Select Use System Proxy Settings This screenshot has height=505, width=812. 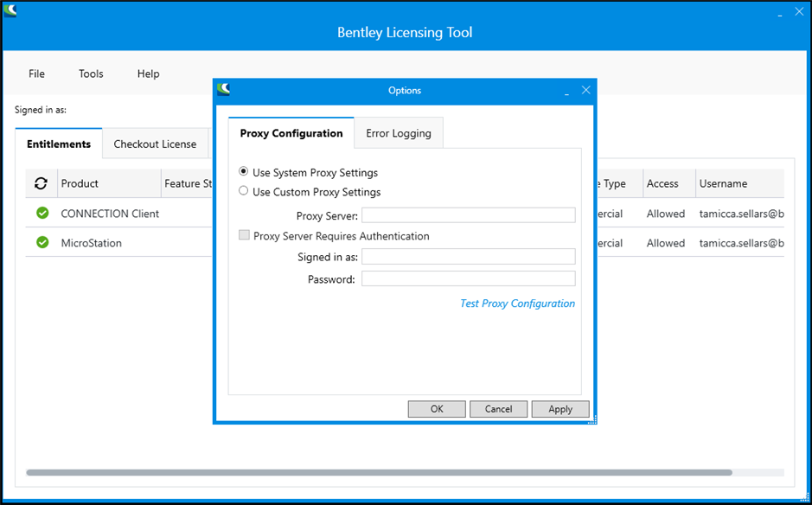[243, 171]
